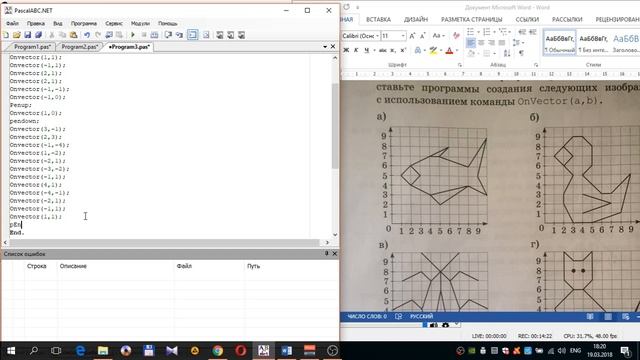Open the Файл menu in PascalABC
Viewport: 640px width, 360px height.
tap(12, 23)
